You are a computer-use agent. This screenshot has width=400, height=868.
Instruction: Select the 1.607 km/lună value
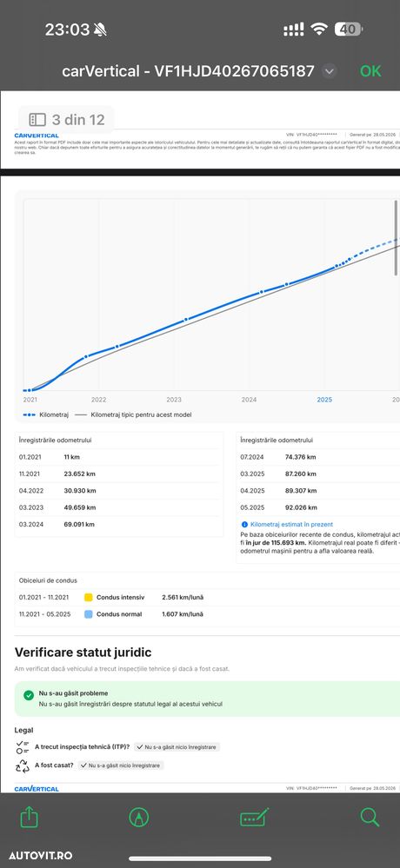[x=183, y=614]
